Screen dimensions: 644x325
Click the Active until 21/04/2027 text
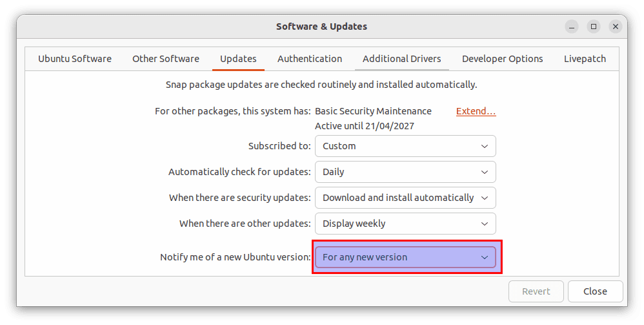365,126
